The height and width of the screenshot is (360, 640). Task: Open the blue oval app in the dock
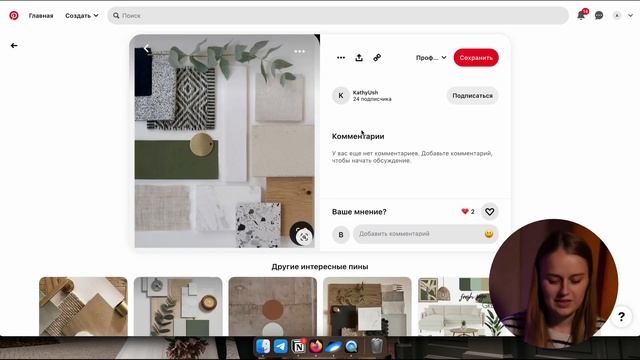[x=333, y=347]
